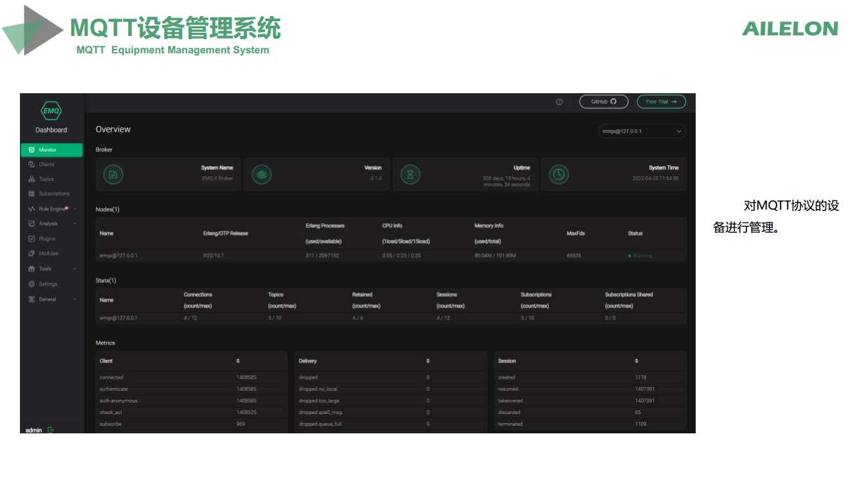
Task: Click the R22/10.7 Erlang release cell
Action: point(213,256)
